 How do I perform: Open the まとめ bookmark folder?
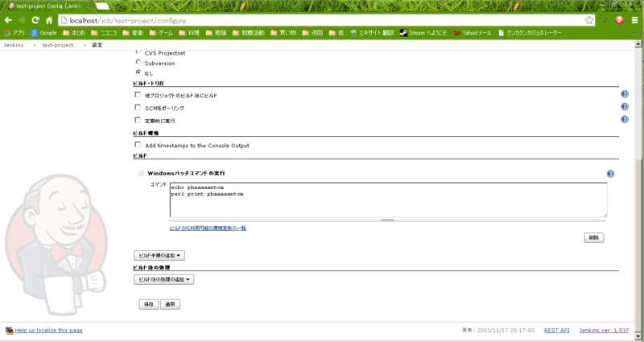[x=74, y=33]
